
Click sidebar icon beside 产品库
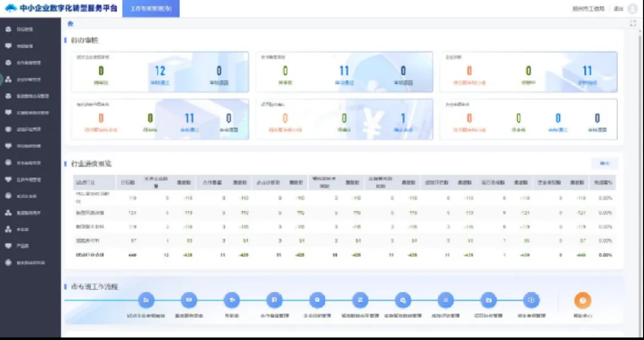(x=8, y=246)
